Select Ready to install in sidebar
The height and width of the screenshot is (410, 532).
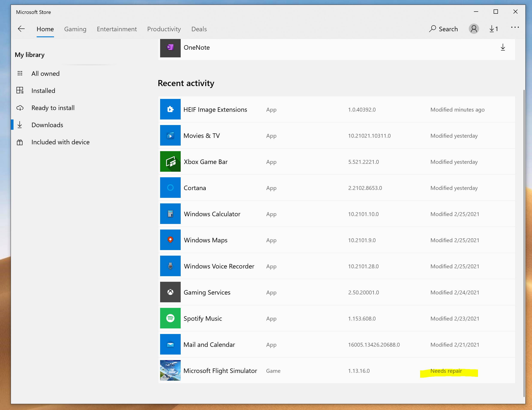coord(53,108)
